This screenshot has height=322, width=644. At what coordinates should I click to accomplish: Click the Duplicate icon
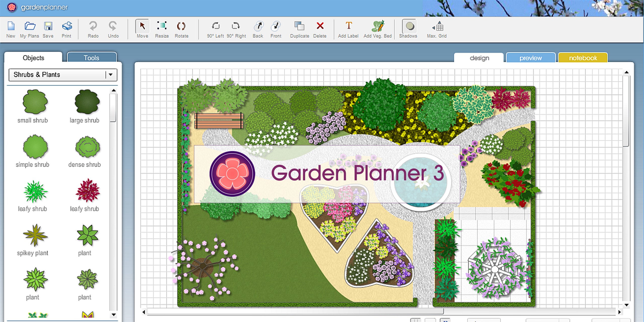(x=299, y=26)
